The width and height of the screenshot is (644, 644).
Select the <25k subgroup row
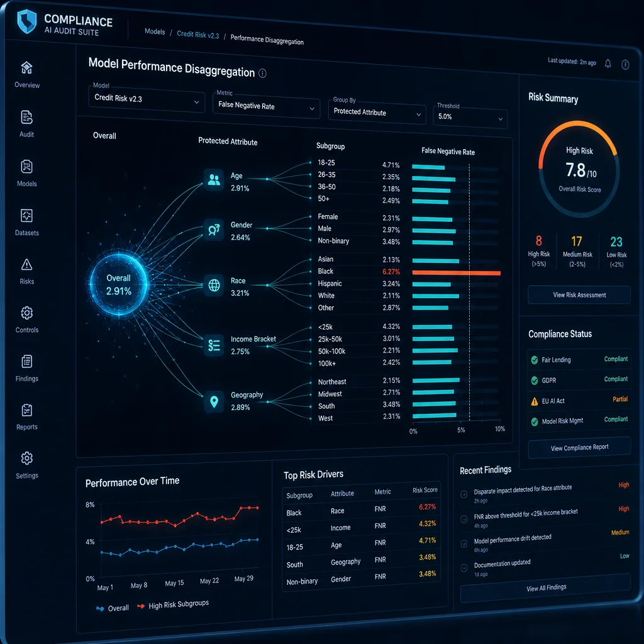[x=404, y=327]
